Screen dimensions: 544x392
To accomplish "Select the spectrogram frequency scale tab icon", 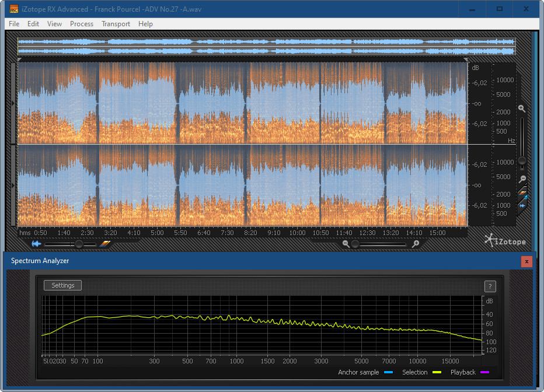I will (x=523, y=193).
